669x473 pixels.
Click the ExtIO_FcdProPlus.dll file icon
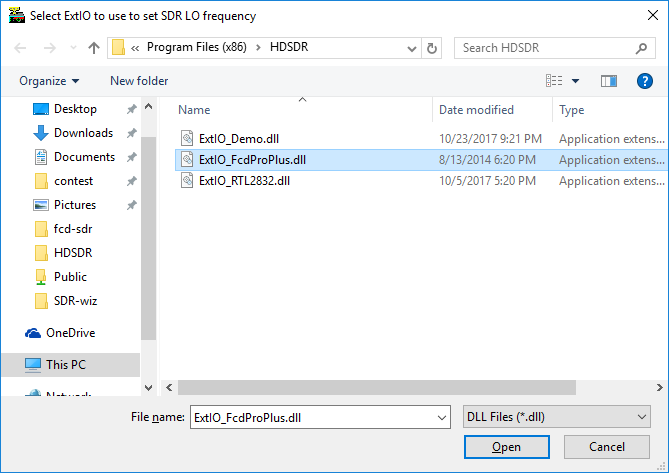coord(187,159)
